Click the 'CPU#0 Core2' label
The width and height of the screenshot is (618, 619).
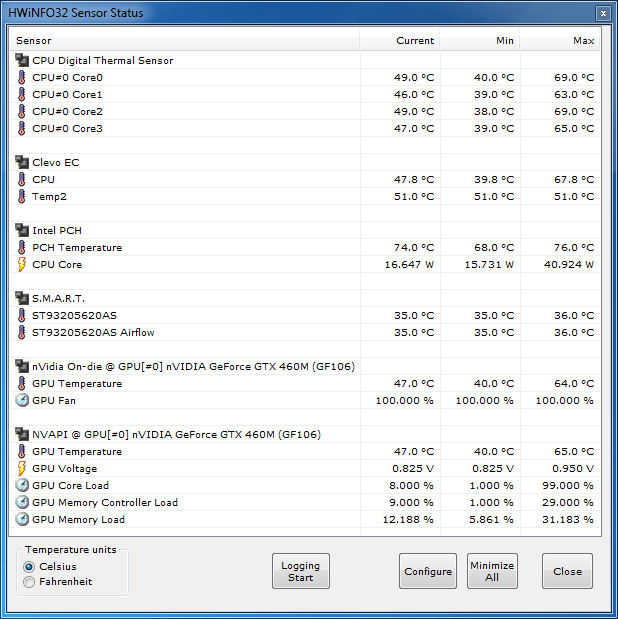(x=68, y=112)
